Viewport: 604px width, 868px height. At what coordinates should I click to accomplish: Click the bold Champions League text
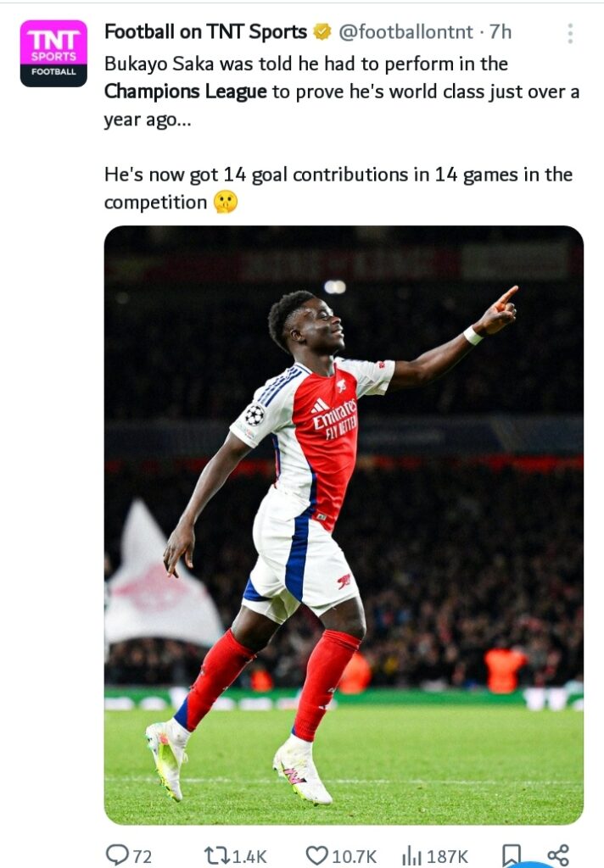pyautogui.click(x=186, y=92)
